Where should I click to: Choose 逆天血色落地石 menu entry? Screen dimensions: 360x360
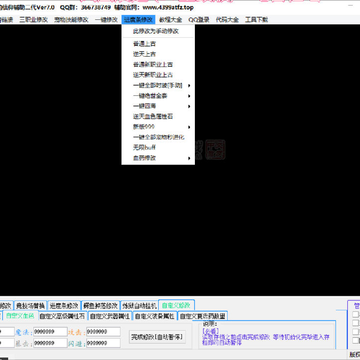point(158,117)
